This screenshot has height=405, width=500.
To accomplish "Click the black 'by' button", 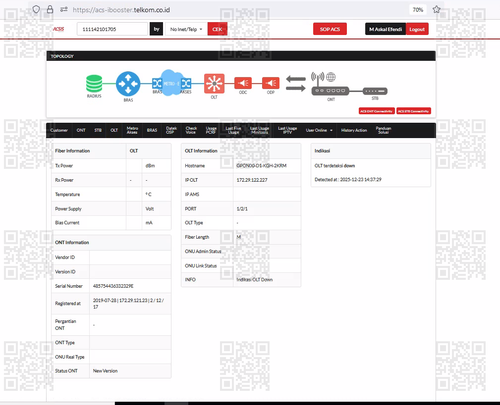I will click(156, 29).
